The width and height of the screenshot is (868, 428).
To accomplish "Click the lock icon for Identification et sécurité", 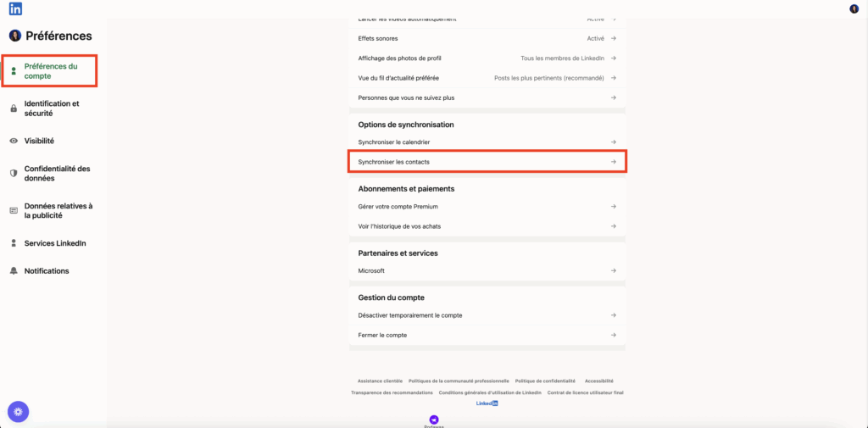I will point(14,108).
